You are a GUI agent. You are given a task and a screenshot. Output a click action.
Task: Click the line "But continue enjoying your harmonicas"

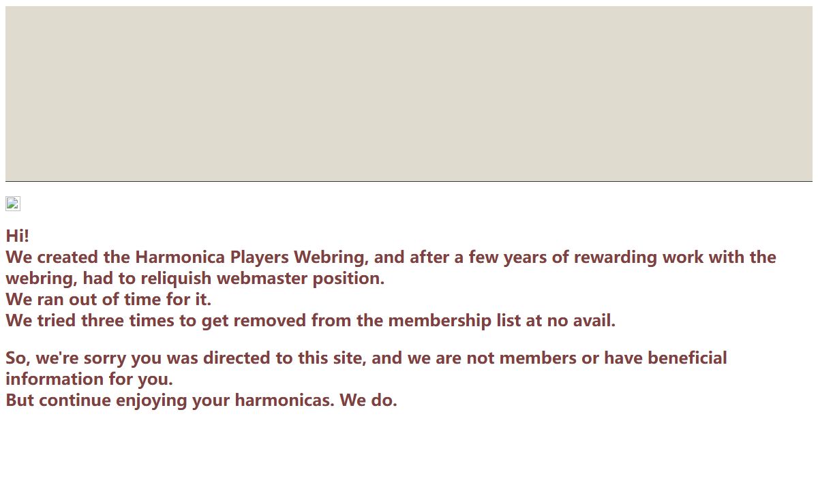170,400
